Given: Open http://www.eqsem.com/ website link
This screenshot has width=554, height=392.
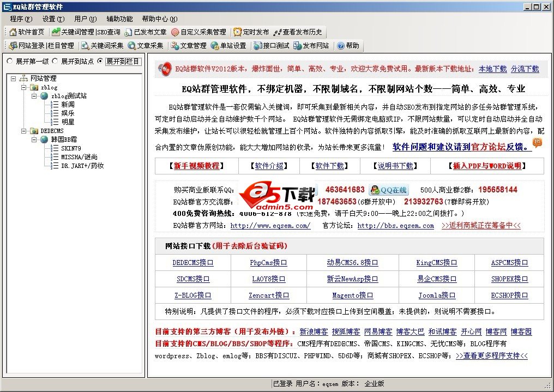Looking at the screenshot, I should point(270,225).
